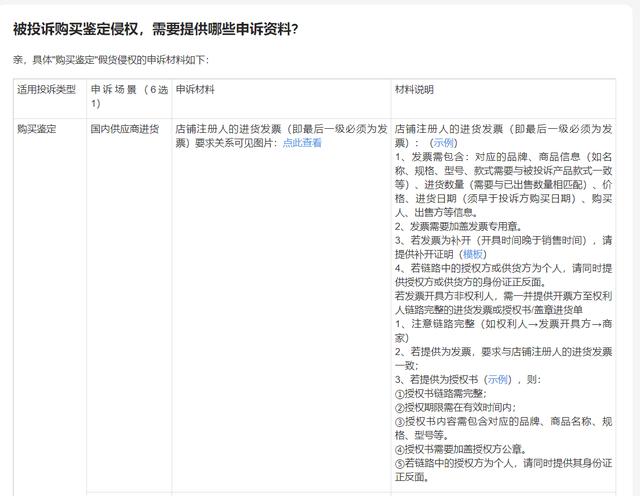The height and width of the screenshot is (496, 640).
Task: Click the line ④授权书需要加盖授权方公章
Action: pos(461,449)
